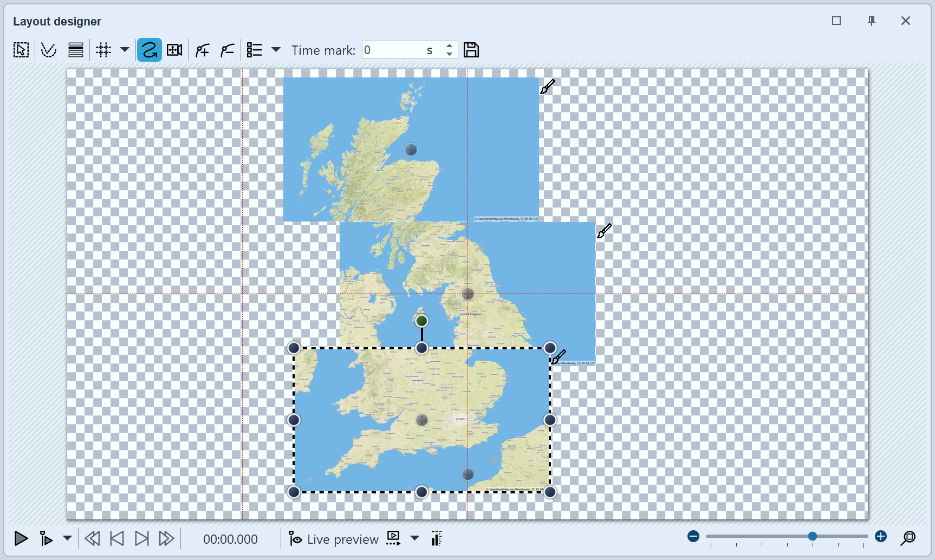Enable Live preview mode
The width and height of the screenshot is (935, 560).
click(332, 538)
